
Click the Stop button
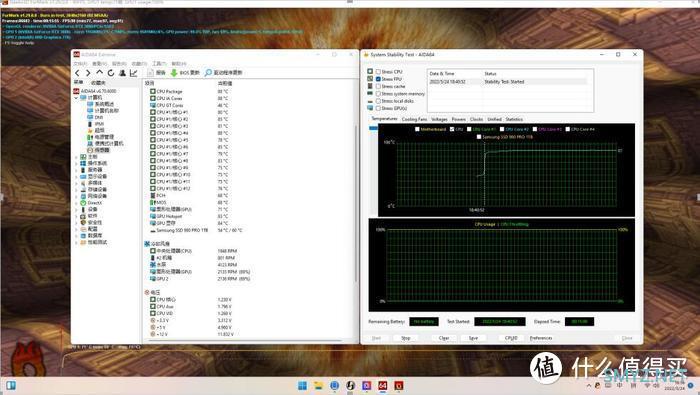pyautogui.click(x=405, y=338)
